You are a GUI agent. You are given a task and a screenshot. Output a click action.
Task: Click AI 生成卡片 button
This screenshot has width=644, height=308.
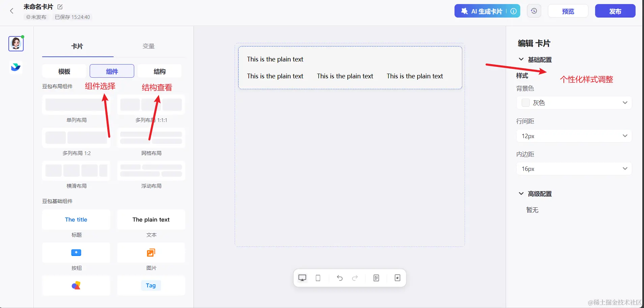pos(487,11)
